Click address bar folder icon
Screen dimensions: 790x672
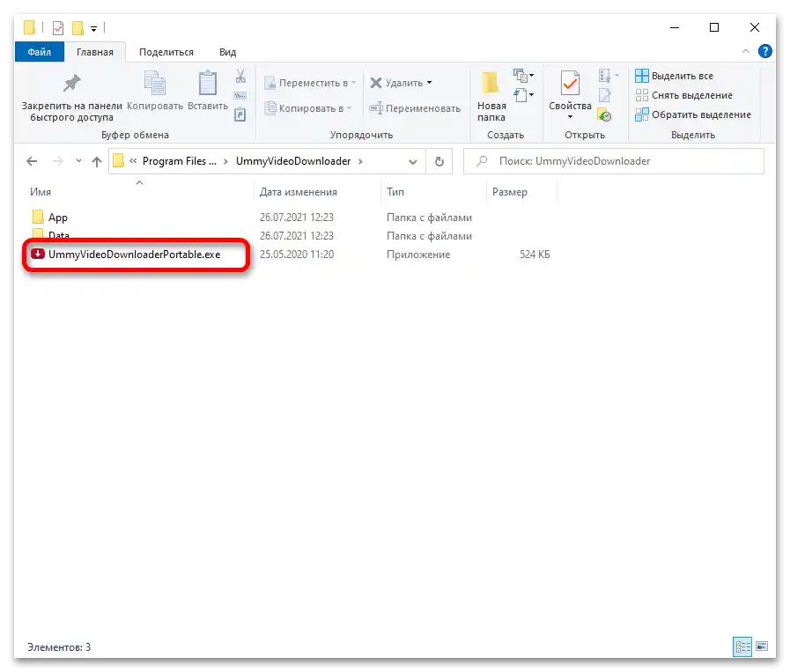coord(118,160)
